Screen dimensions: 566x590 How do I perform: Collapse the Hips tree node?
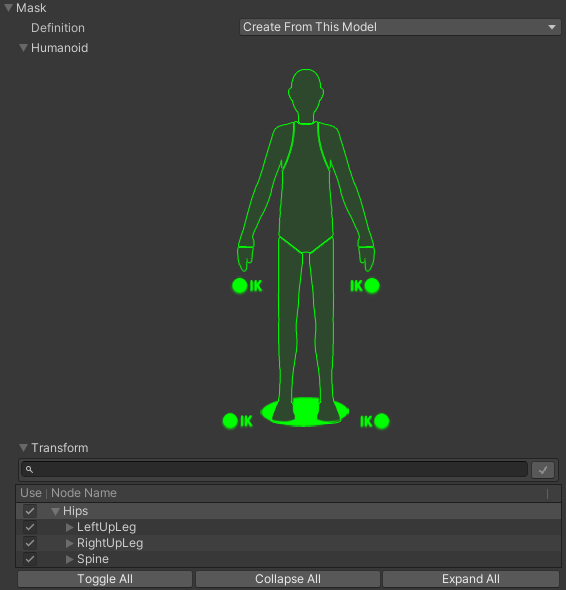click(55, 511)
